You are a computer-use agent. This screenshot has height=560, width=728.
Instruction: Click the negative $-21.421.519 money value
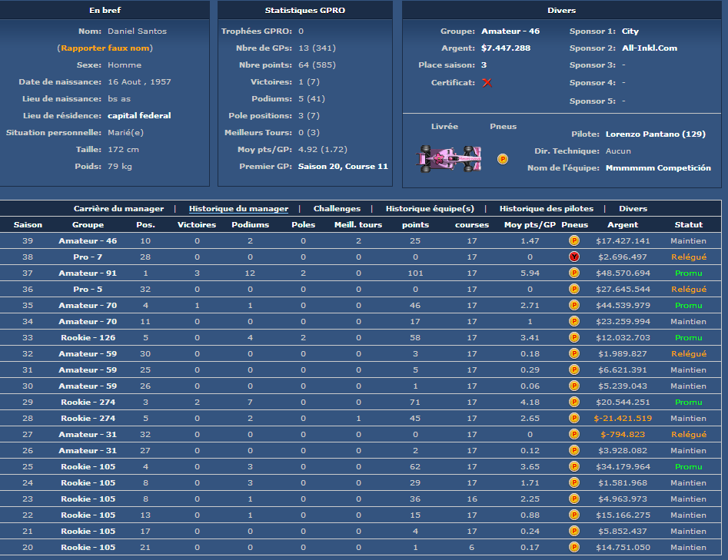[x=623, y=418]
